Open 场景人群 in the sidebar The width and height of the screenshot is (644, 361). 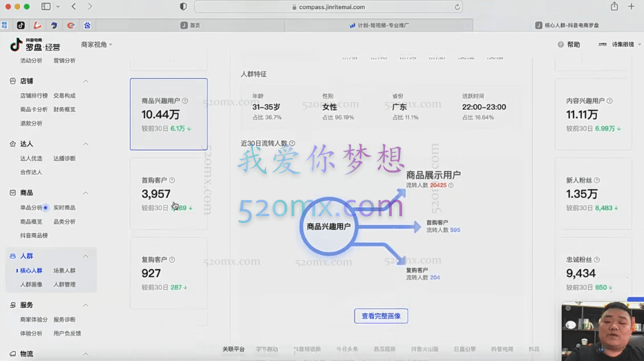64,271
